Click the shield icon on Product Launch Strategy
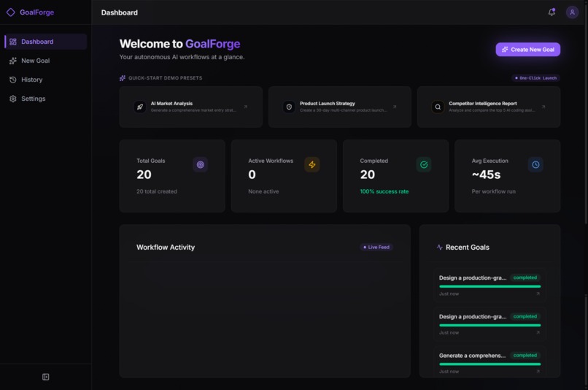The image size is (588, 390). tap(289, 107)
